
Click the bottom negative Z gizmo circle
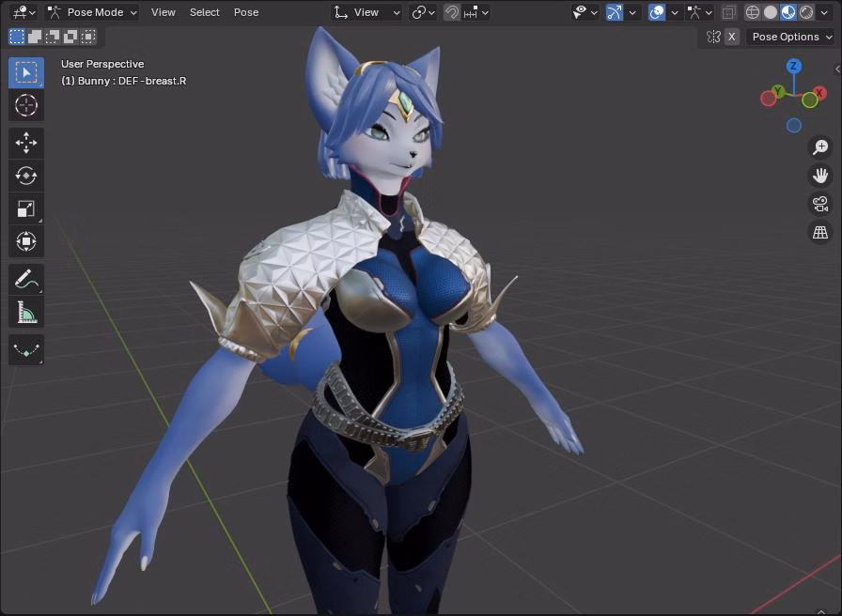click(794, 126)
